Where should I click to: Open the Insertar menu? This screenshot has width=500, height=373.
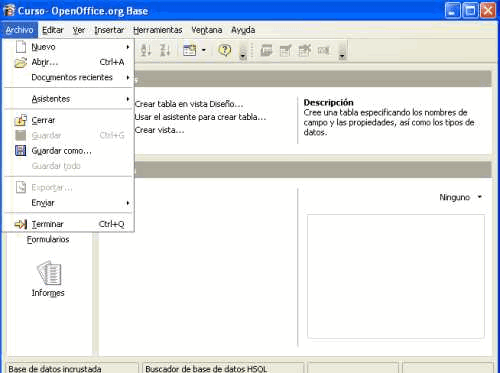[109, 30]
